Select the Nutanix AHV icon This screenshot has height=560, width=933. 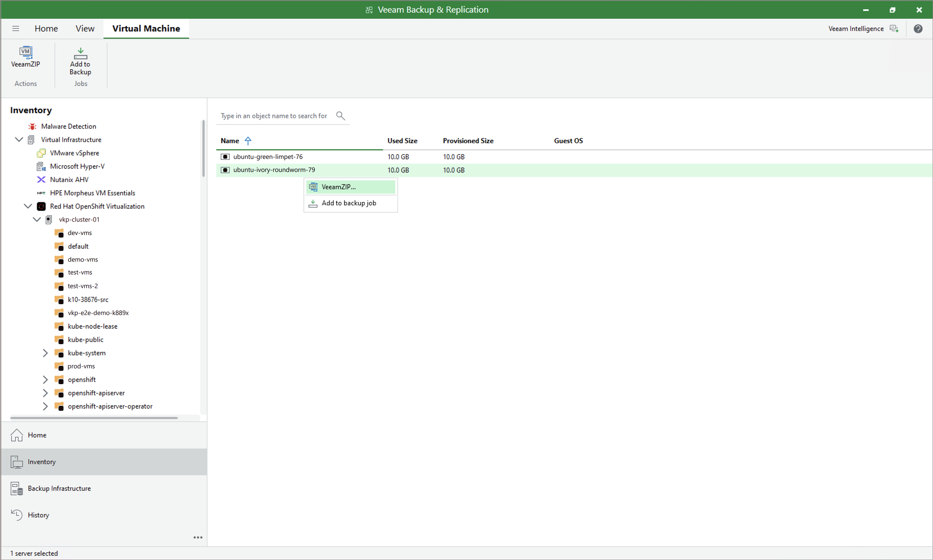coord(41,180)
